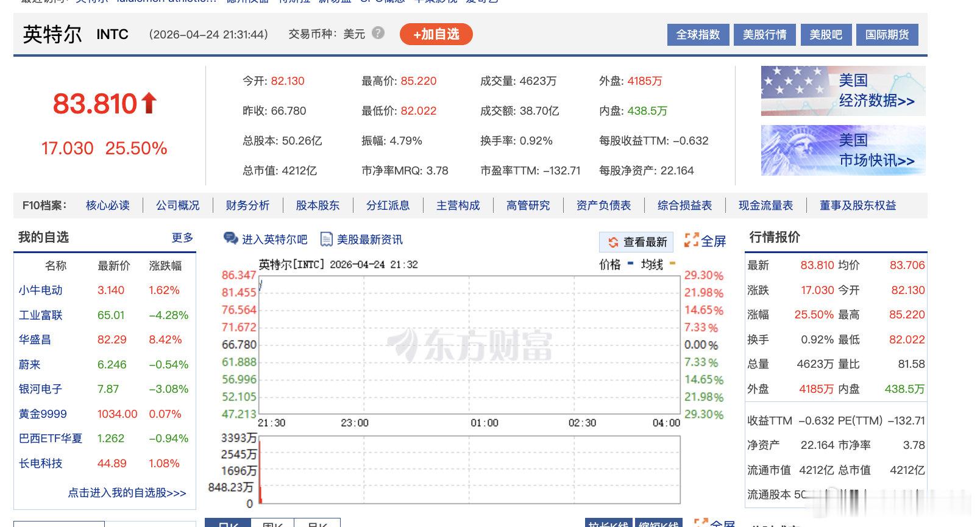The height and width of the screenshot is (527, 980).
Task: Click -4.28% in the 工业富联 row
Action: pos(169,315)
